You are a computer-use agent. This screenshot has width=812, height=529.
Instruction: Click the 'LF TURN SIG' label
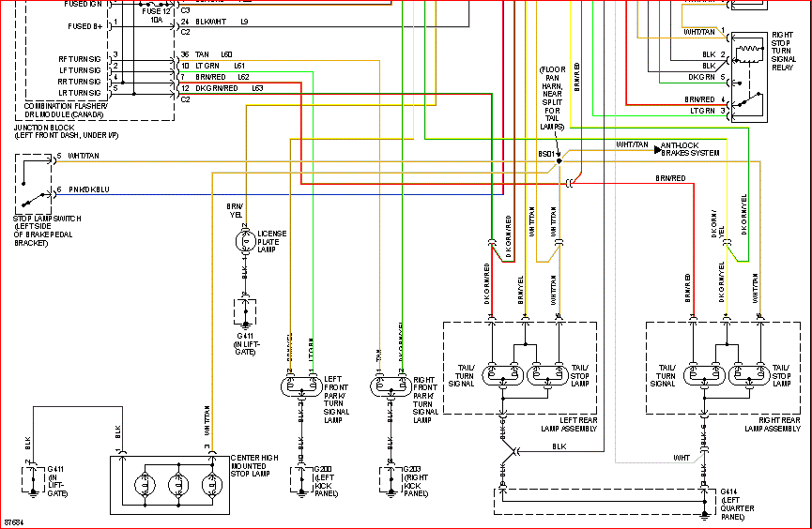coord(80,70)
